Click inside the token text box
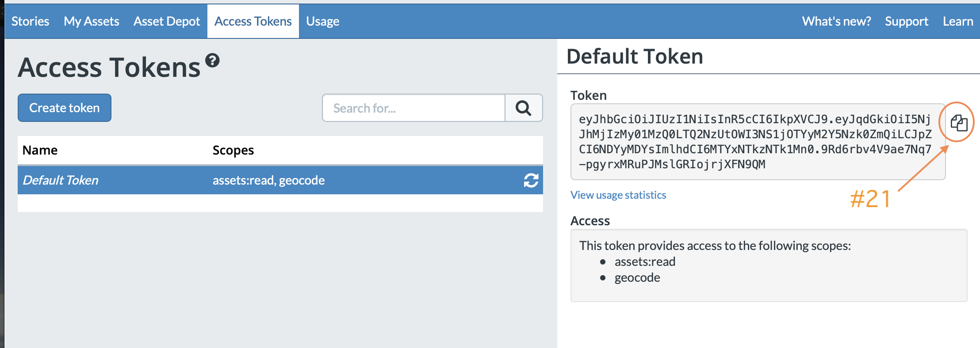This screenshot has width=980, height=348. 756,142
